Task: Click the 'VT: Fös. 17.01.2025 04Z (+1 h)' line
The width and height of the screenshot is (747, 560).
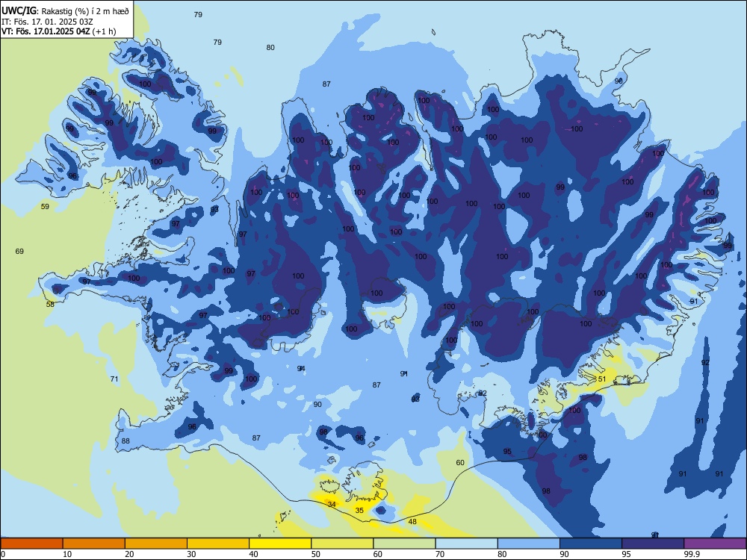Action: coord(58,31)
